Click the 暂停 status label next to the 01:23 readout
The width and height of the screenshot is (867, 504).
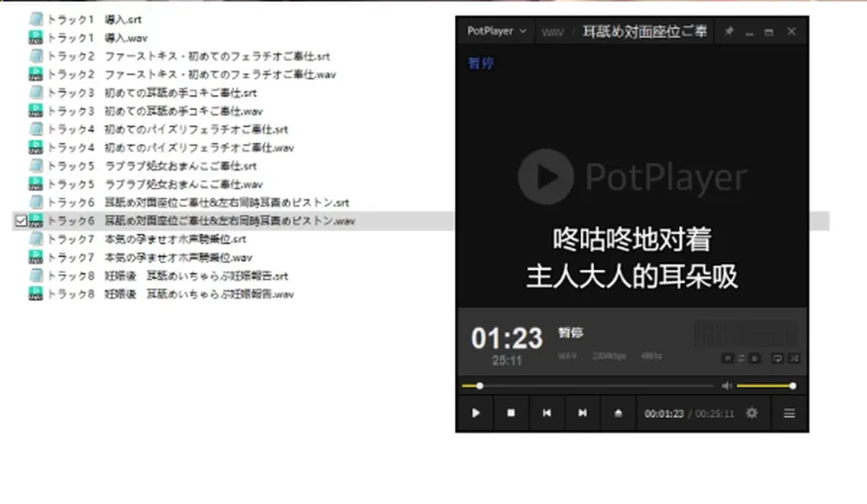tap(571, 332)
